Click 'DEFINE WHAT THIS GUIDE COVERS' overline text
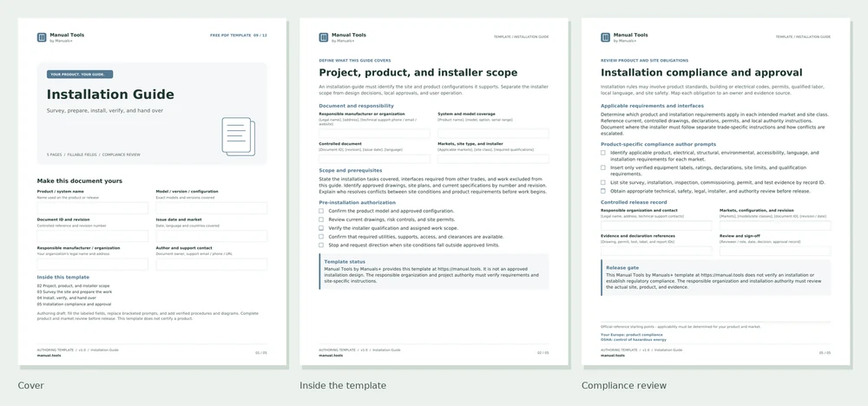The image size is (868, 406). [x=355, y=60]
